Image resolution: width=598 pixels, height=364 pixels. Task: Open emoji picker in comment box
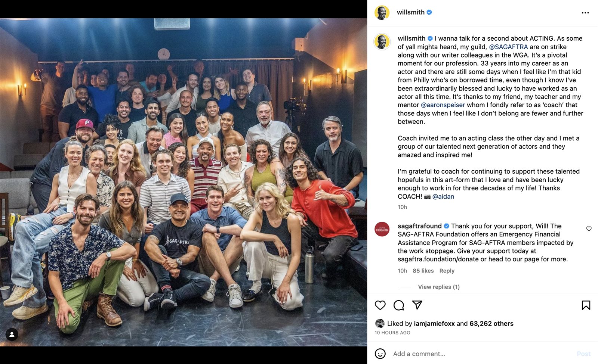380,354
